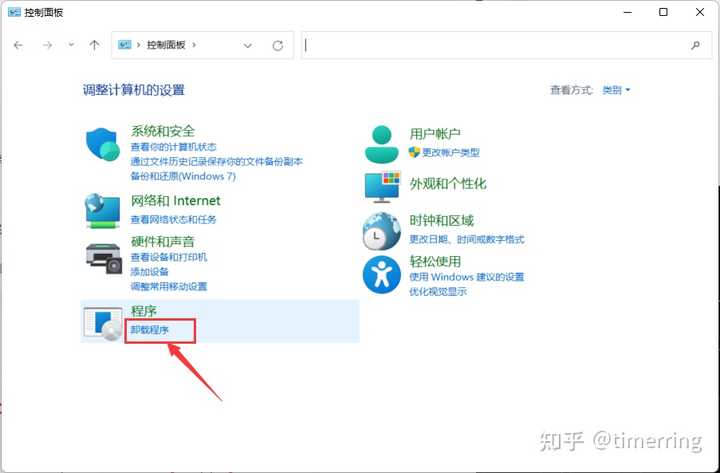720x473 pixels.
Task: Maximize the Control Panel window
Action: point(664,12)
